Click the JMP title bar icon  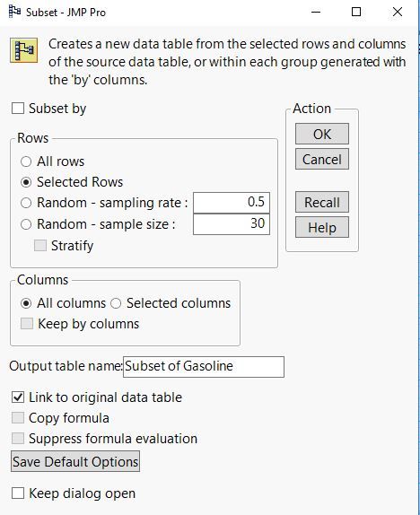click(14, 13)
